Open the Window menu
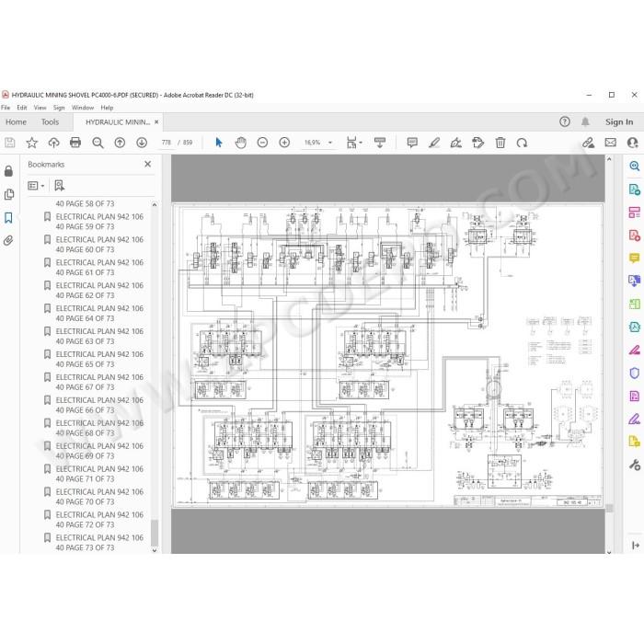Viewport: 644px width, 644px height. pyautogui.click(x=83, y=108)
